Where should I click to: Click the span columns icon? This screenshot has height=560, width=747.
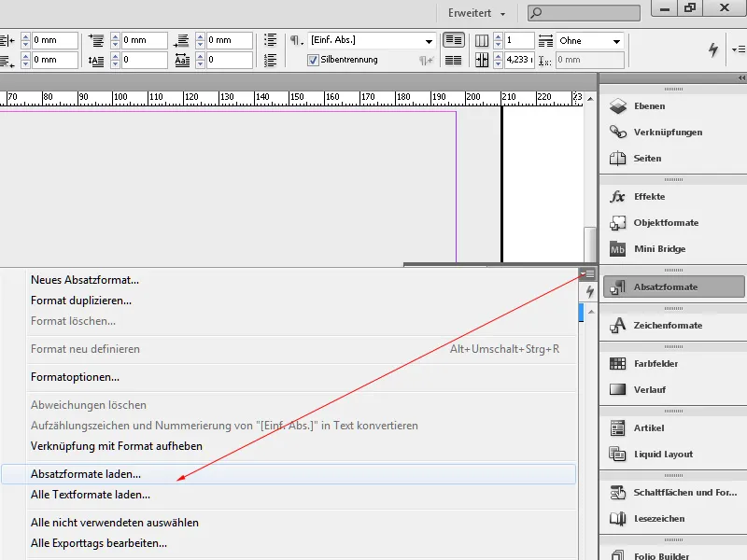pos(545,40)
